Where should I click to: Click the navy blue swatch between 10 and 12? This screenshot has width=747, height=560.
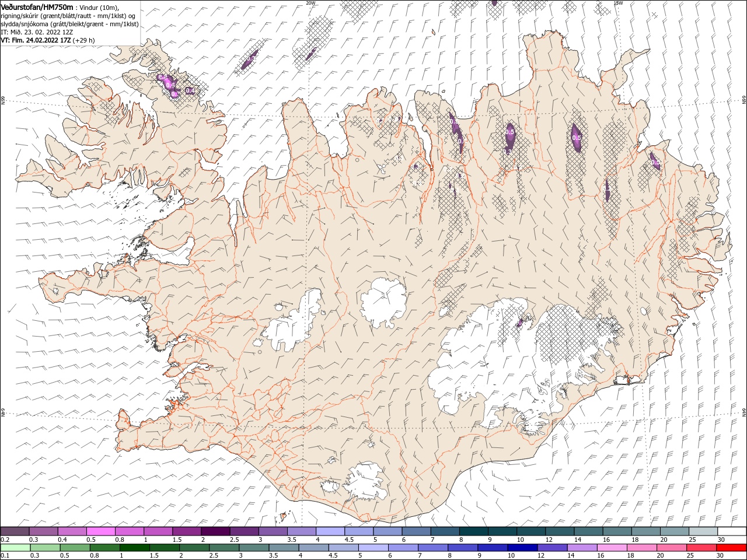tap(522, 548)
